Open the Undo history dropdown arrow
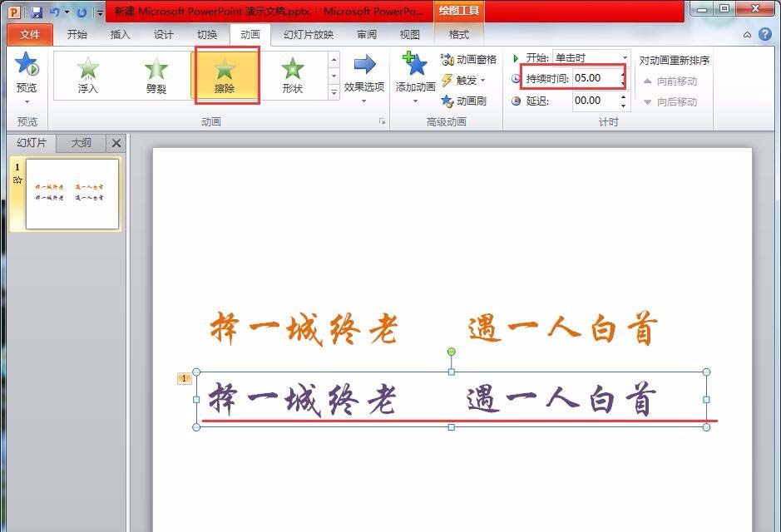The width and height of the screenshot is (781, 532). click(x=67, y=12)
